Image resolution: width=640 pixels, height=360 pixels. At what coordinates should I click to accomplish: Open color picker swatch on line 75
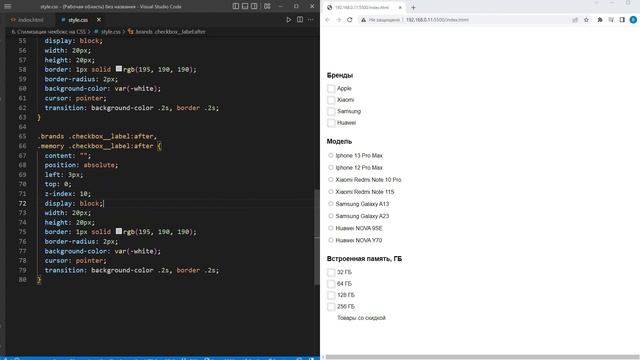pos(119,231)
